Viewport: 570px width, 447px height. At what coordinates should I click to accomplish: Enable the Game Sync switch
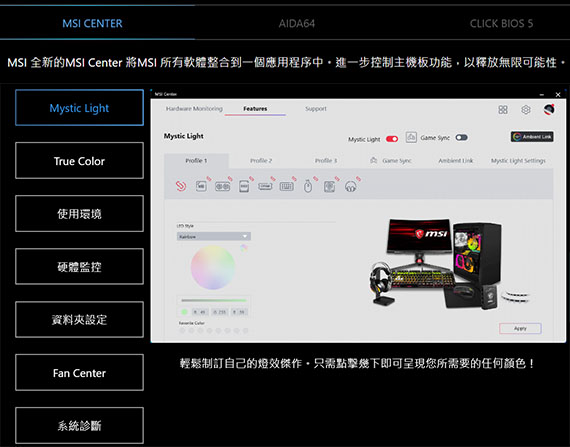coord(461,137)
